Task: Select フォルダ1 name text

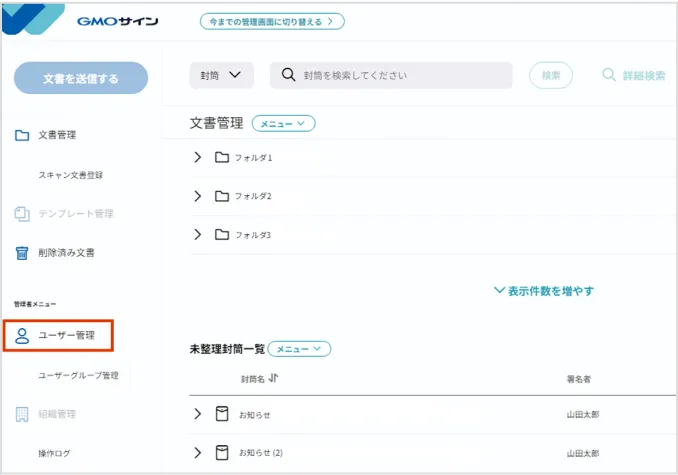Action: [253, 158]
